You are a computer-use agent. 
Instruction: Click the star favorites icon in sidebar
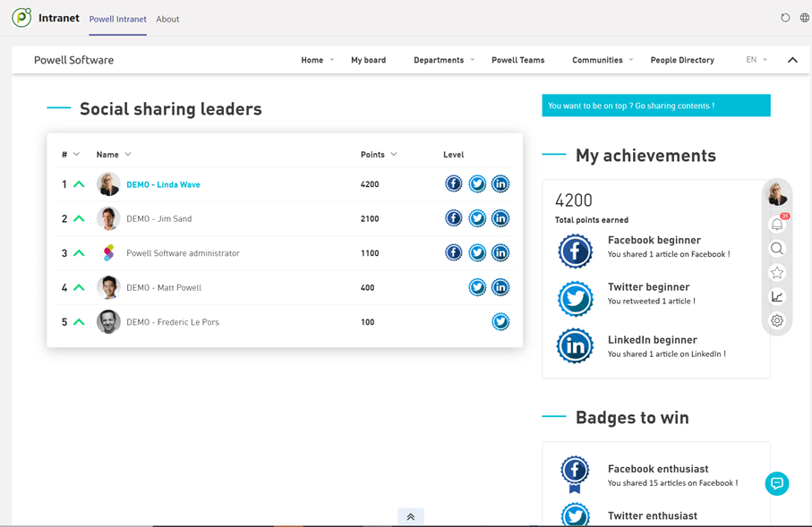(777, 272)
